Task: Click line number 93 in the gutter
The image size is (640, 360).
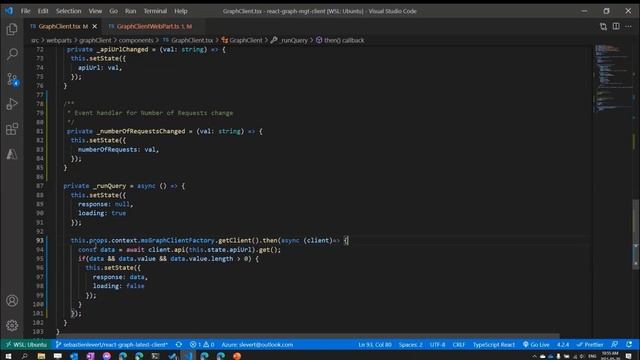Action: 40,240
